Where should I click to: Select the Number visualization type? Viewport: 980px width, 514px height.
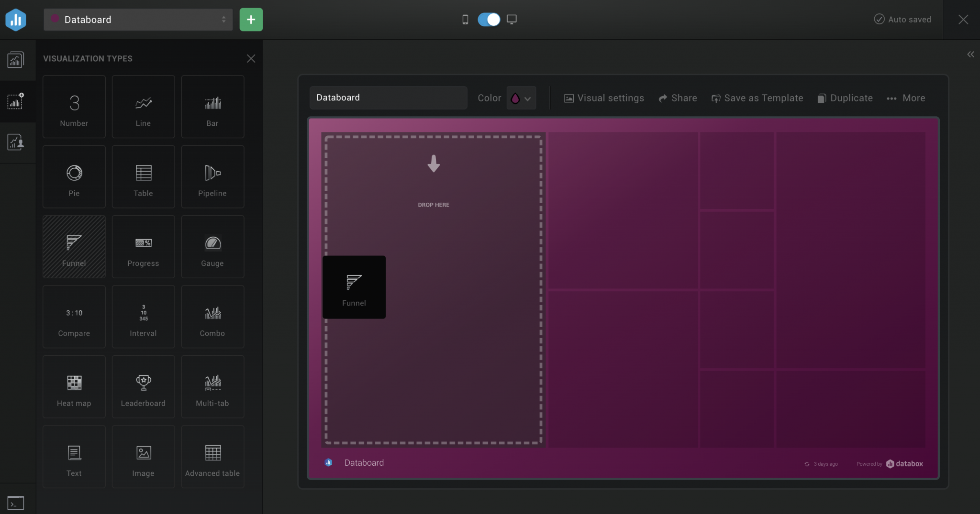74,107
